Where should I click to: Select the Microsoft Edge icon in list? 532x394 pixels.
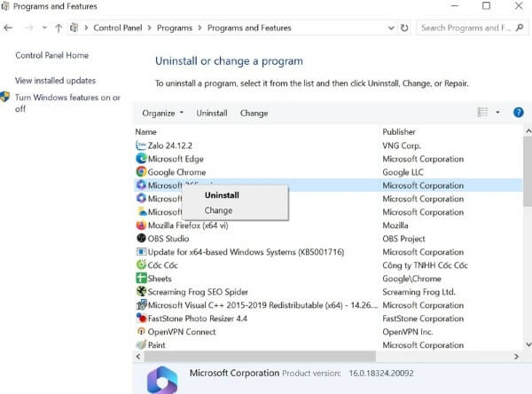(141, 159)
